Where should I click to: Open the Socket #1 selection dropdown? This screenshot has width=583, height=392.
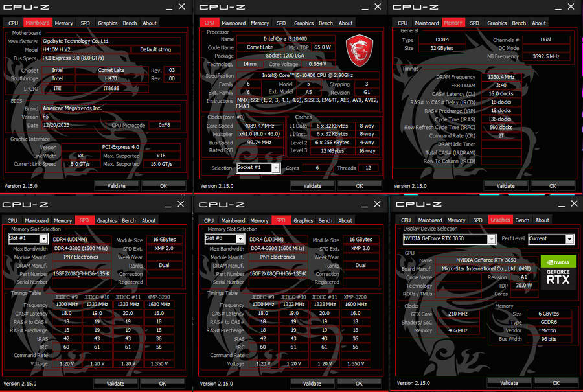[275, 168]
